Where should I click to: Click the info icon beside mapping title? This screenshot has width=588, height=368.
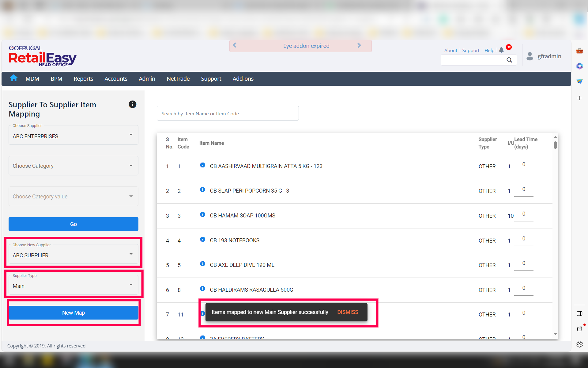coord(132,104)
